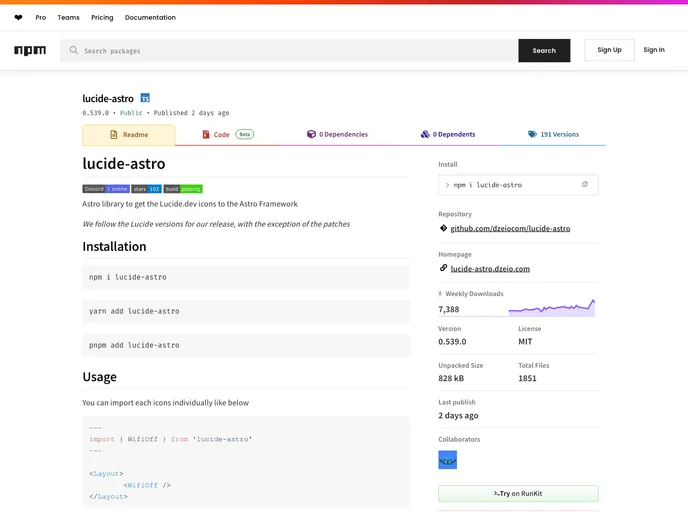Click the weekly downloads sparkline chart
This screenshot has width=688, height=512.
(x=552, y=308)
